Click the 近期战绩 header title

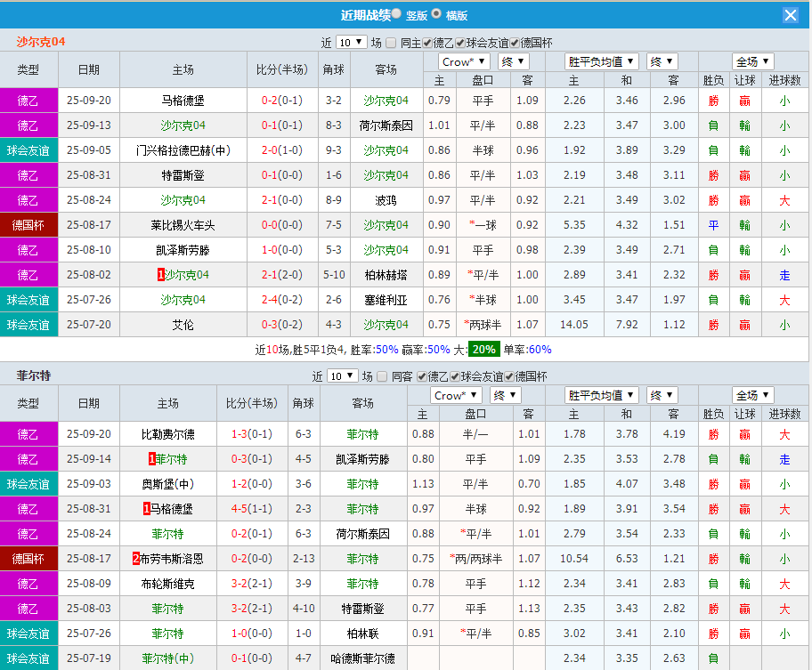(x=368, y=15)
